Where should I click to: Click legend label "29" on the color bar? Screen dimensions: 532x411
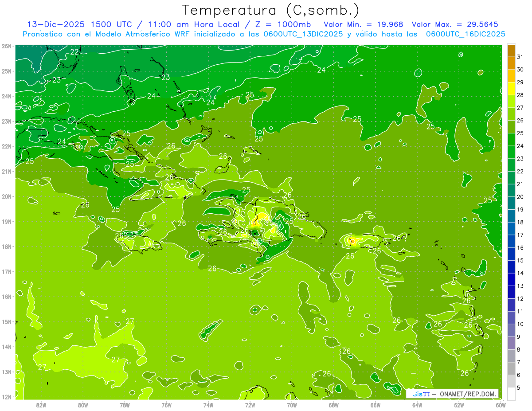(x=520, y=82)
